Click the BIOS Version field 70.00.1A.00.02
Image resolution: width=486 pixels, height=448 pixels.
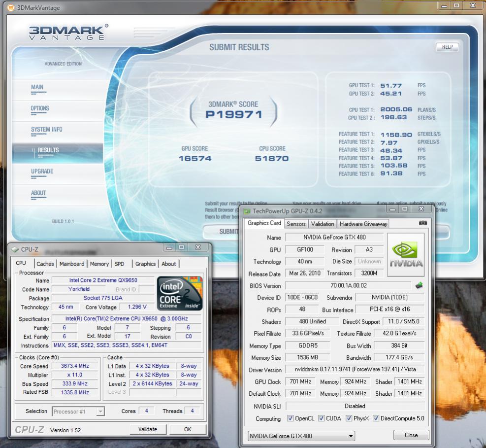tap(349, 285)
